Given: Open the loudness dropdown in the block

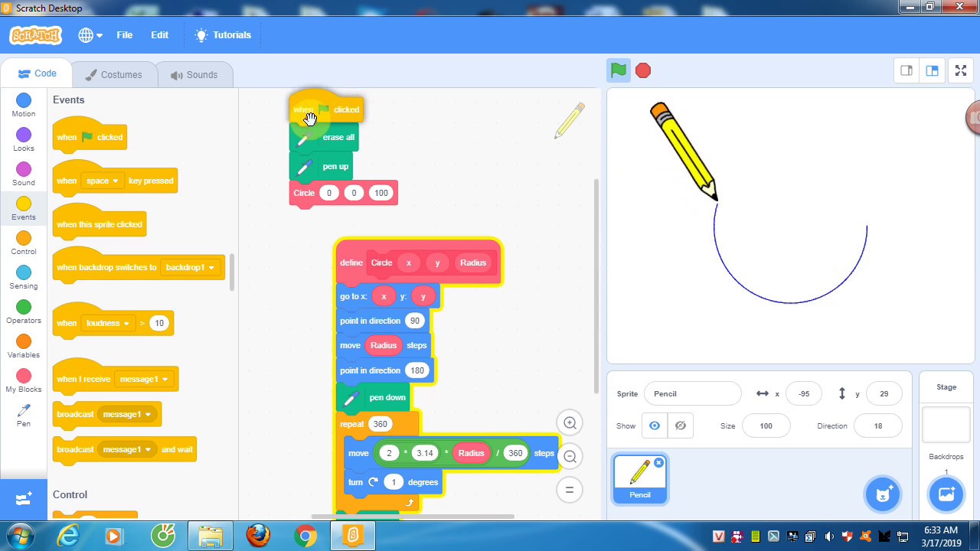Looking at the screenshot, I should pyautogui.click(x=107, y=323).
